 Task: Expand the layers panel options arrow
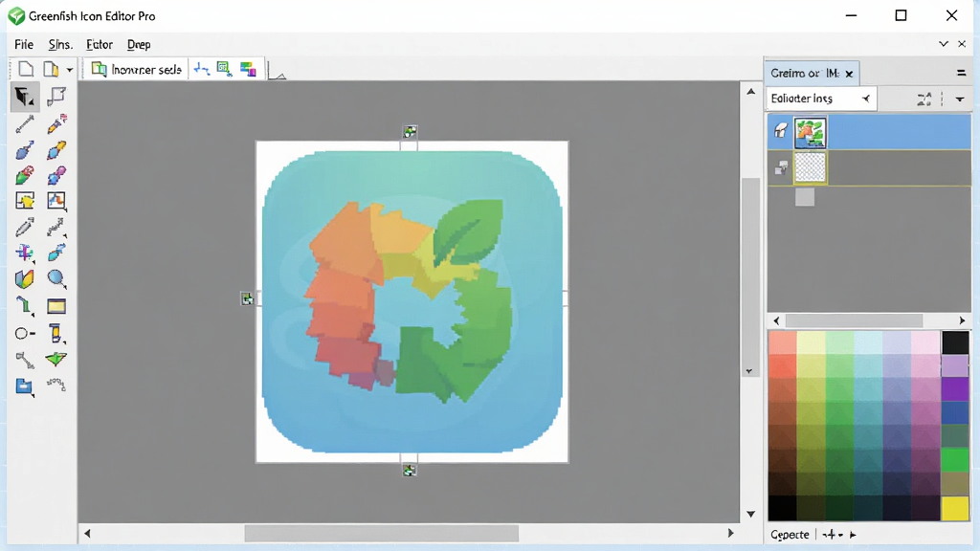coord(960,99)
